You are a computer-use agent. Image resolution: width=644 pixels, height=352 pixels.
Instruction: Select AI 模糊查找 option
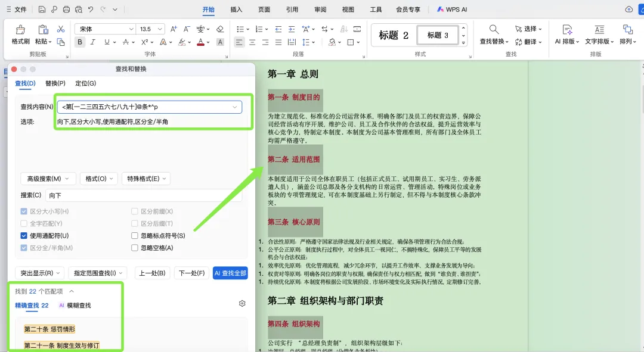(75, 305)
